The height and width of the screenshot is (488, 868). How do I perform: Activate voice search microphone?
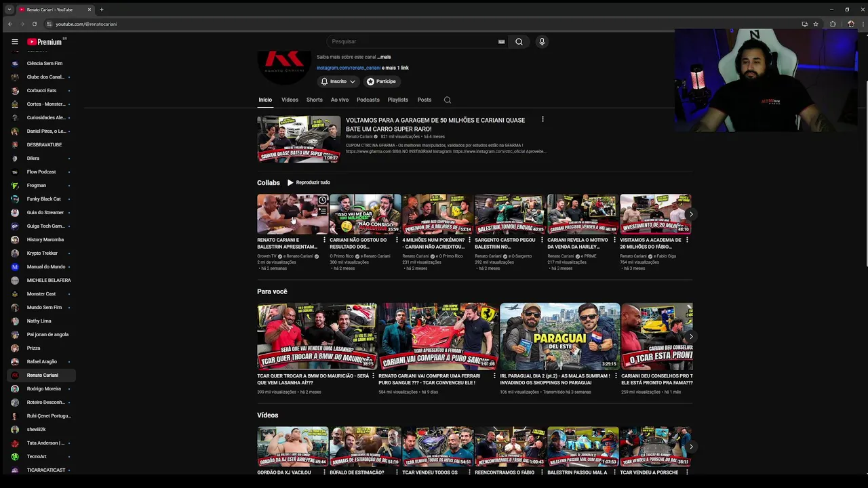(542, 41)
